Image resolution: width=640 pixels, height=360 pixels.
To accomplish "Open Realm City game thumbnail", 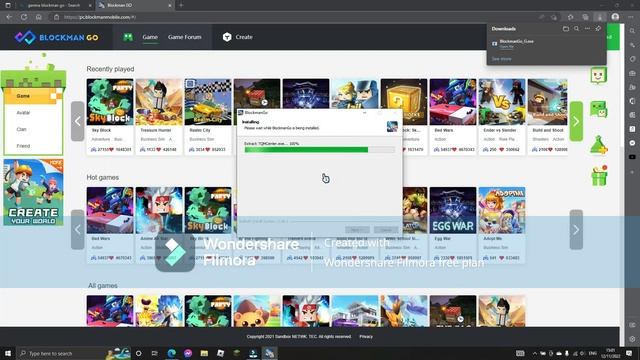I will pyautogui.click(x=208, y=102).
